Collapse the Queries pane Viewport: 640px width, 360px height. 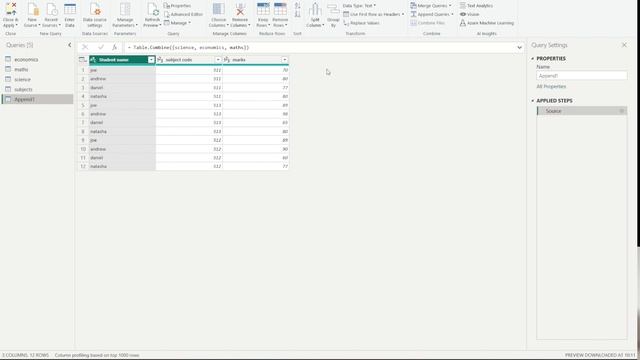[x=69, y=45]
